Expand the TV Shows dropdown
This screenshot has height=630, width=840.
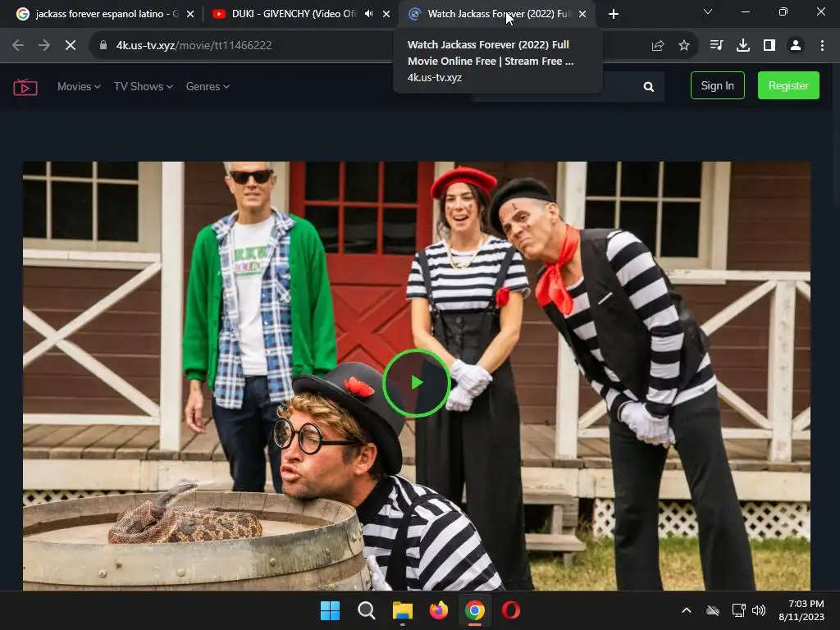coord(143,86)
